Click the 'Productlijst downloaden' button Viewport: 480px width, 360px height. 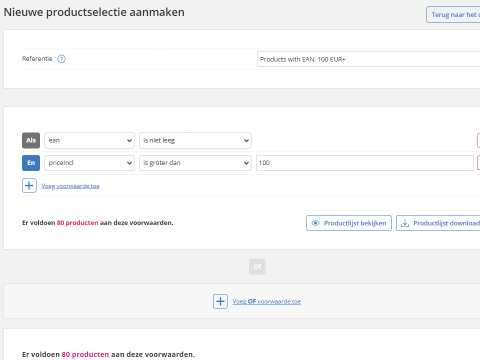438,223
